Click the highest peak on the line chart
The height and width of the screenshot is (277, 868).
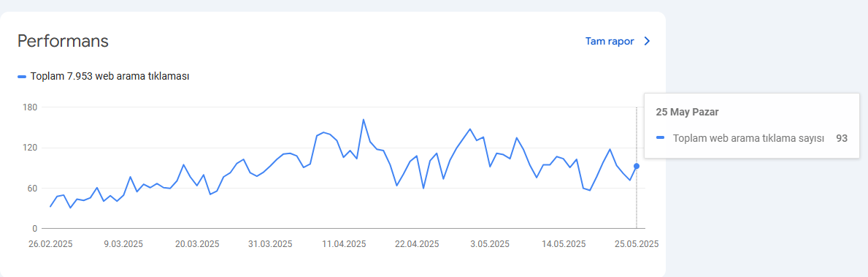click(363, 119)
